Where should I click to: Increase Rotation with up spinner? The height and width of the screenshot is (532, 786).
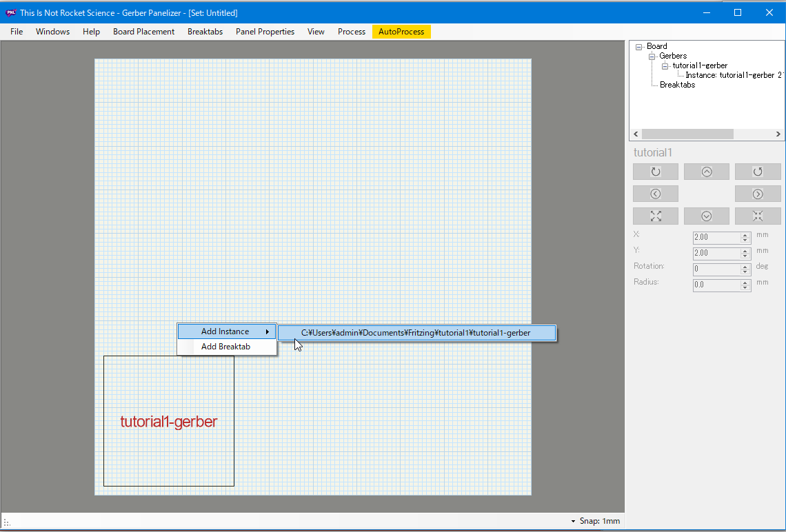click(745, 267)
